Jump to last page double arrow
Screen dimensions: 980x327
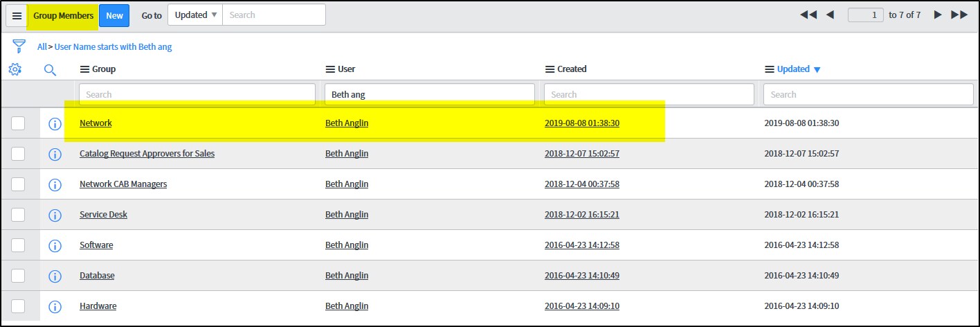point(959,15)
